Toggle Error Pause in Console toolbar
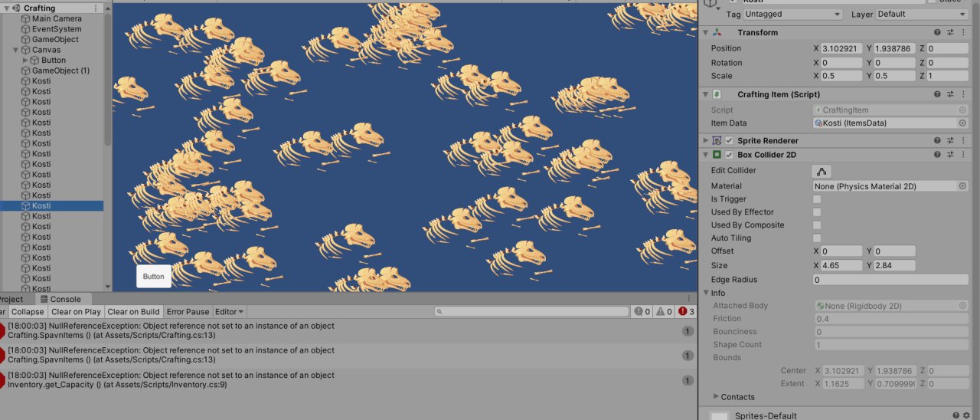 [188, 312]
